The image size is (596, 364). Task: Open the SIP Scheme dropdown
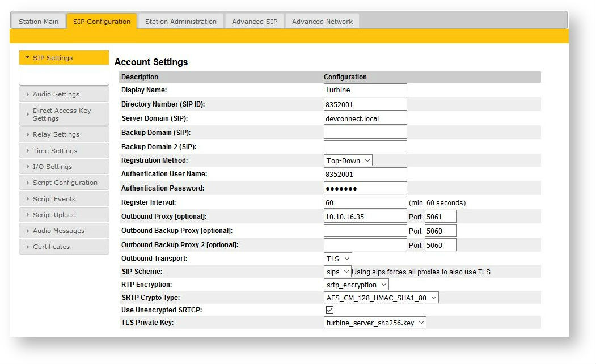coord(338,272)
